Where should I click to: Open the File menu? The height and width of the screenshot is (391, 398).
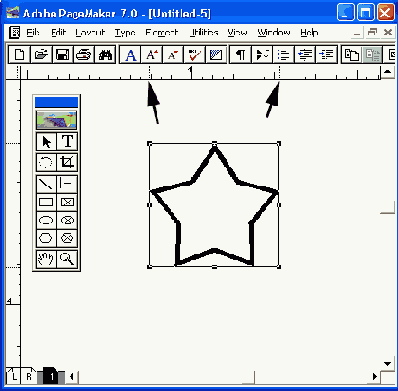pos(33,33)
